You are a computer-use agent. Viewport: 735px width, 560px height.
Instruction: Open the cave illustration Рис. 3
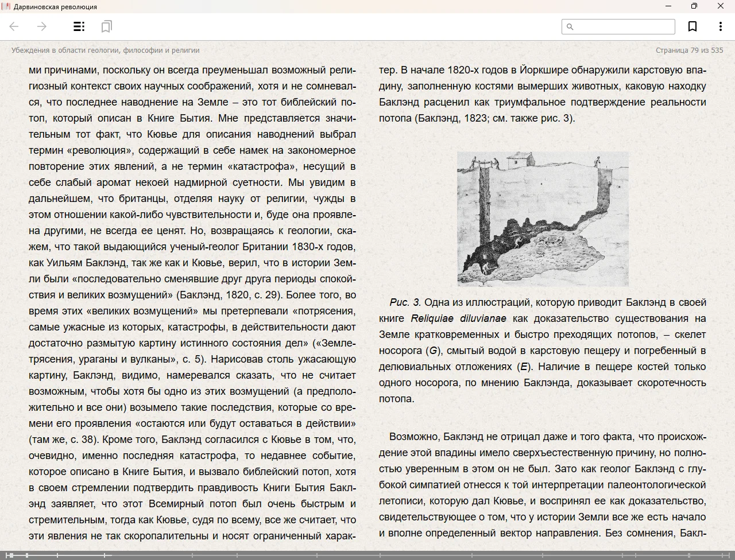coord(543,219)
